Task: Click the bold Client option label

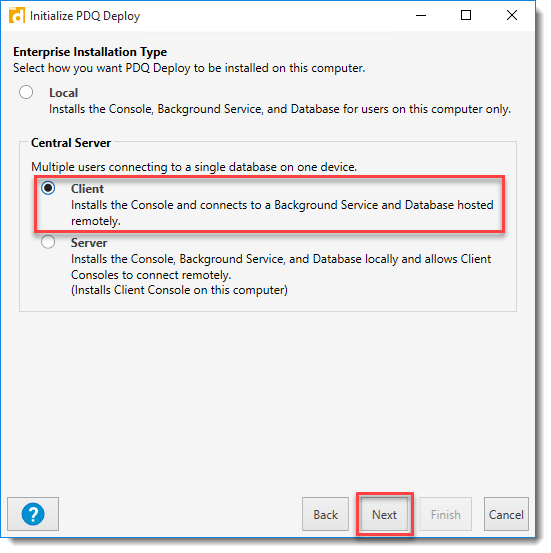Action: pyautogui.click(x=87, y=189)
